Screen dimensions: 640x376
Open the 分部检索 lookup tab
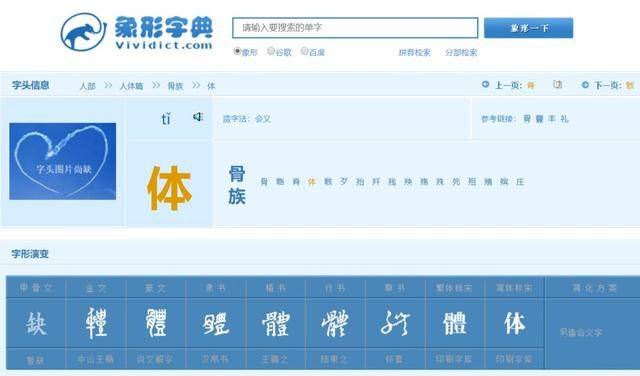pos(461,53)
